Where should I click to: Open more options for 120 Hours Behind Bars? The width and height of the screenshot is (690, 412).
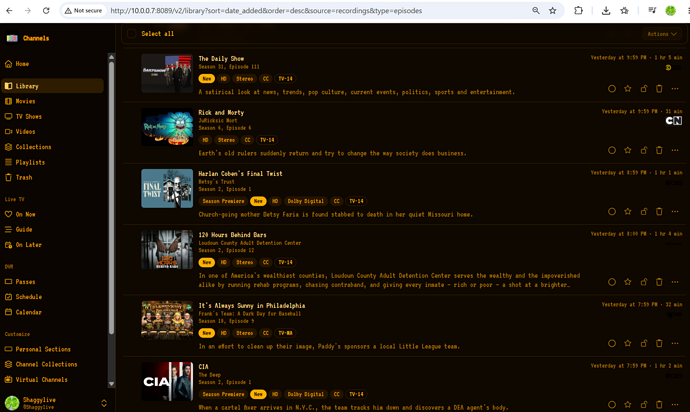pyautogui.click(x=675, y=282)
